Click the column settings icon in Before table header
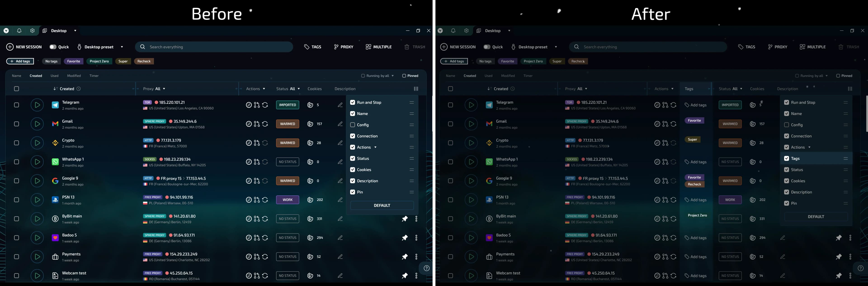 pos(416,89)
